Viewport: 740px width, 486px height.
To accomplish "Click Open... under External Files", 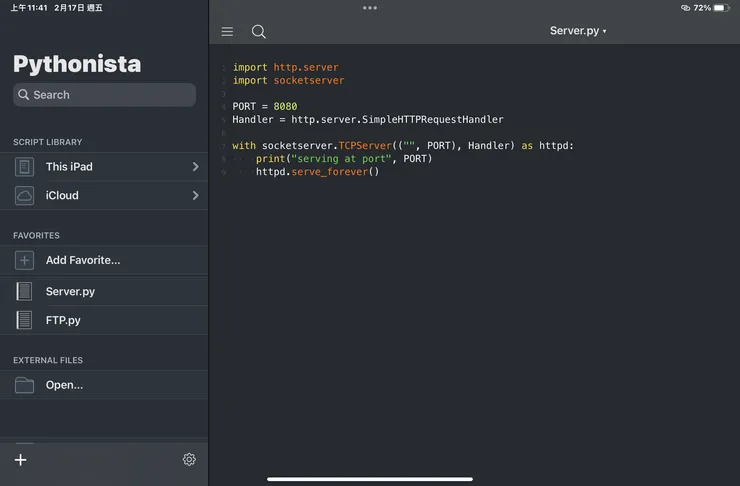I will click(x=104, y=385).
